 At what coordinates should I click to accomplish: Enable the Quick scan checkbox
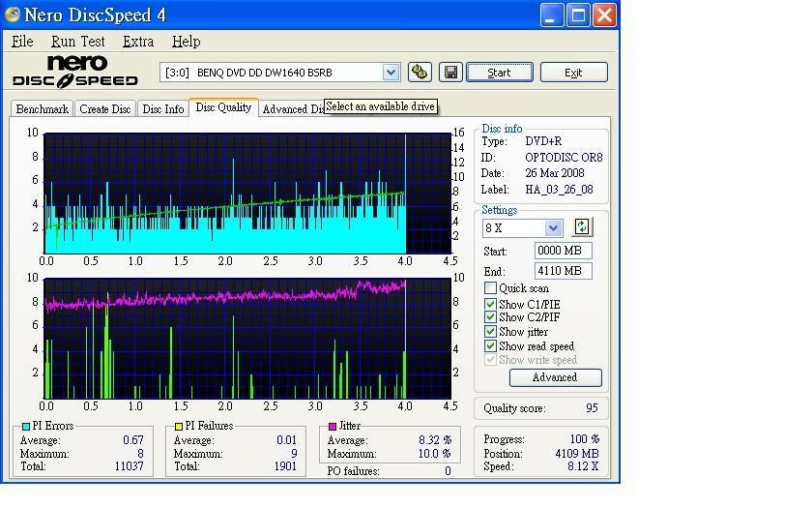[490, 288]
